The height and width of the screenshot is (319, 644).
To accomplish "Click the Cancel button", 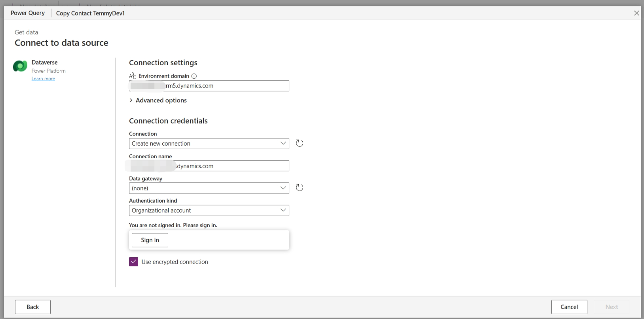I will 569,307.
